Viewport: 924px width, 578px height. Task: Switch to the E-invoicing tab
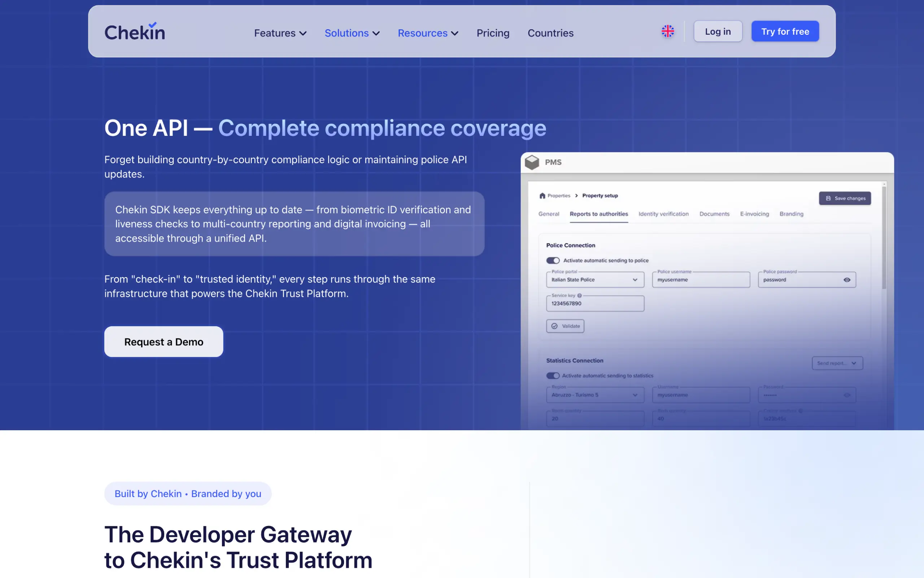pos(754,214)
